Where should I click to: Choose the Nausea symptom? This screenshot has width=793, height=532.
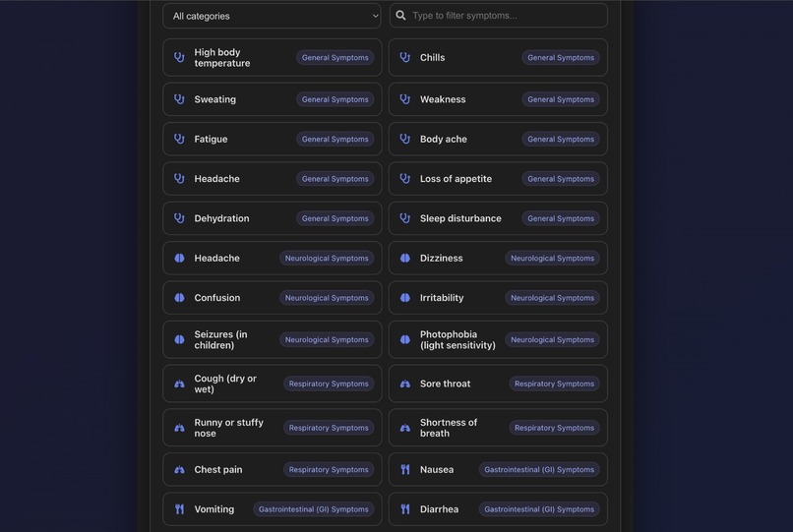point(498,469)
